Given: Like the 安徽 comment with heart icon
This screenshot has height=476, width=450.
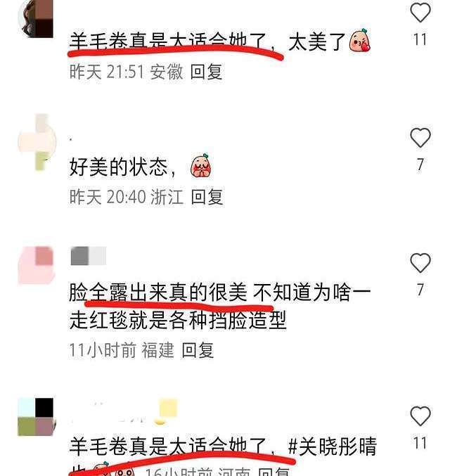Looking at the screenshot, I should coord(420,13).
